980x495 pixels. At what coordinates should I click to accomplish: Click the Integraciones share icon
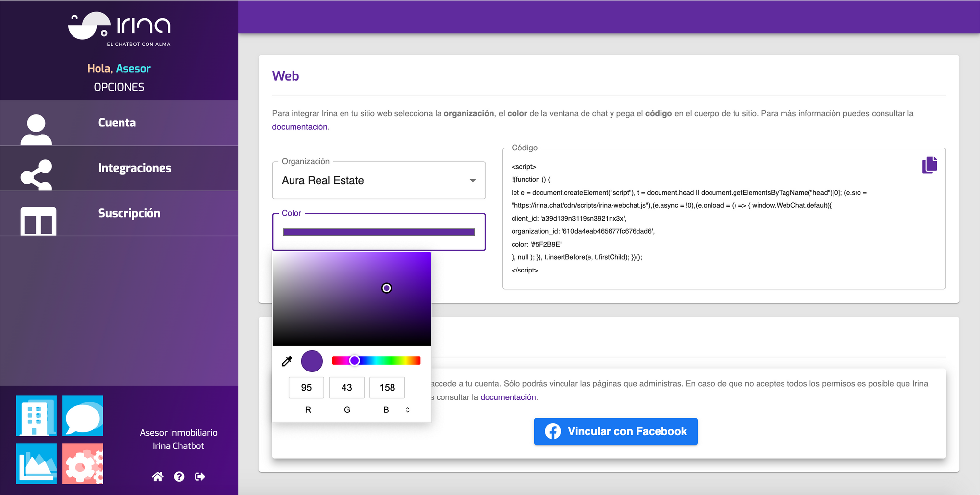click(x=36, y=174)
